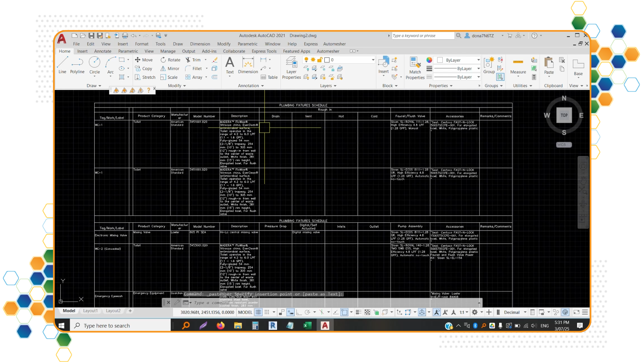
Task: Select the Line tool
Action: [x=62, y=65]
